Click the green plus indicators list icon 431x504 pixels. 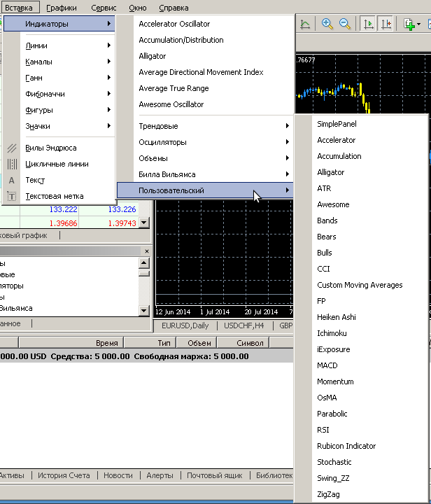tap(409, 24)
